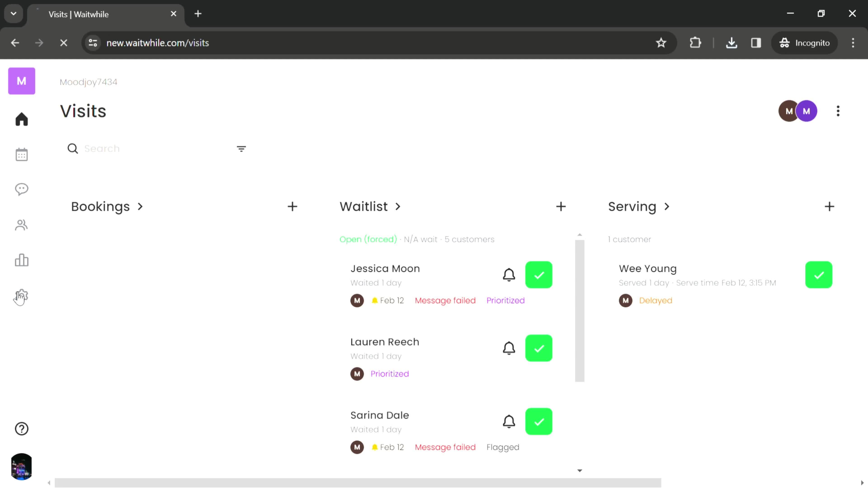This screenshot has width=868, height=488.
Task: Open the analytics/chart icon in sidebar
Action: click(x=21, y=261)
